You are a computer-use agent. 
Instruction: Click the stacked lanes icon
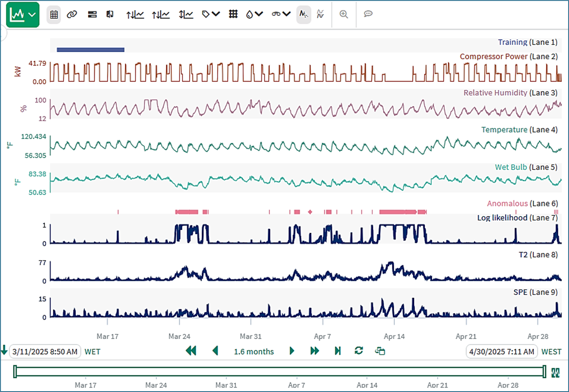tap(92, 14)
